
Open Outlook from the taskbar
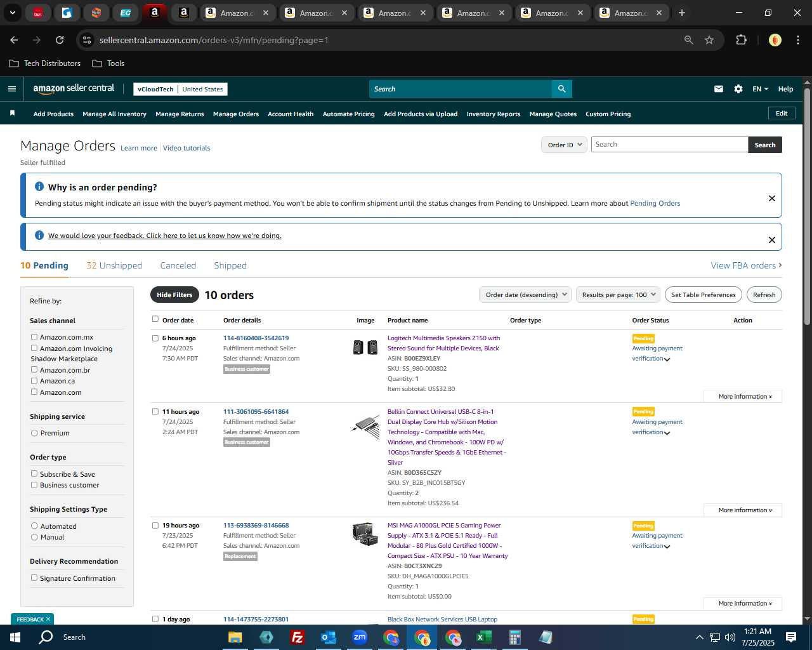(328, 637)
